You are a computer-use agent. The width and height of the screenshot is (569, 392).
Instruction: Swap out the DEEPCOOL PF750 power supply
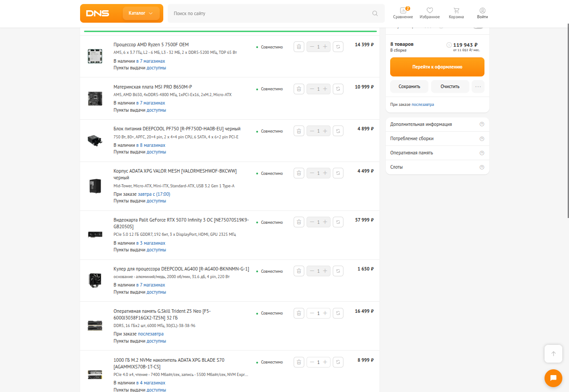(x=338, y=131)
